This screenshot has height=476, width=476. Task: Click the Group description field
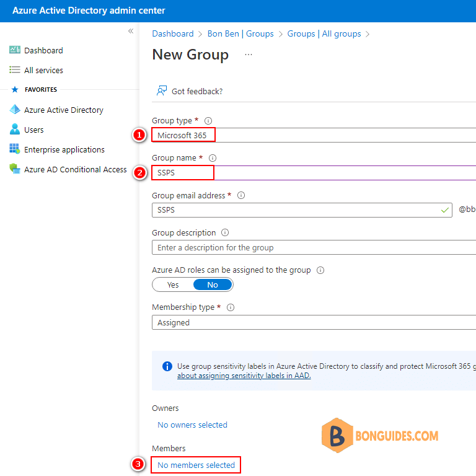314,247
